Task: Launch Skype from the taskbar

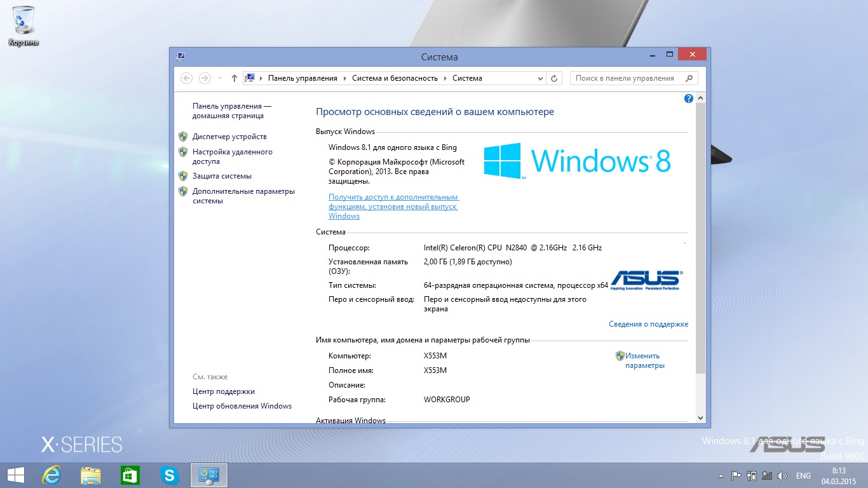Action: coord(169,475)
